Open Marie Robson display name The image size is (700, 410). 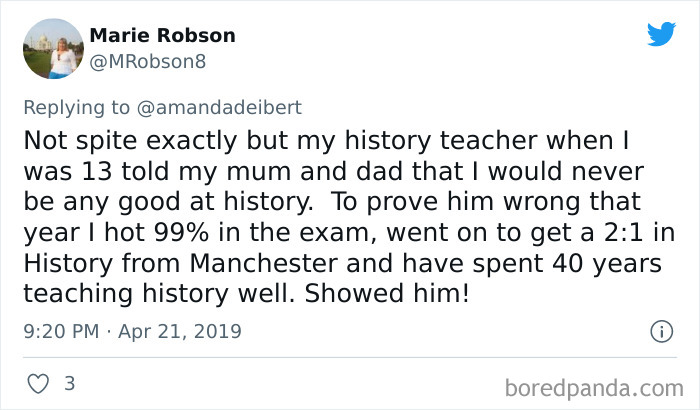162,35
